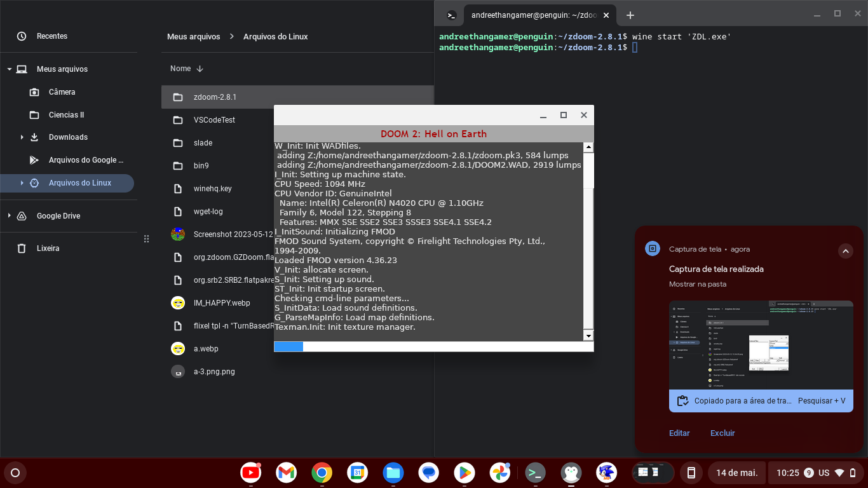This screenshot has height=488, width=868.
Task: Open Arquivos do Google folder in sidebar
Action: [86, 160]
